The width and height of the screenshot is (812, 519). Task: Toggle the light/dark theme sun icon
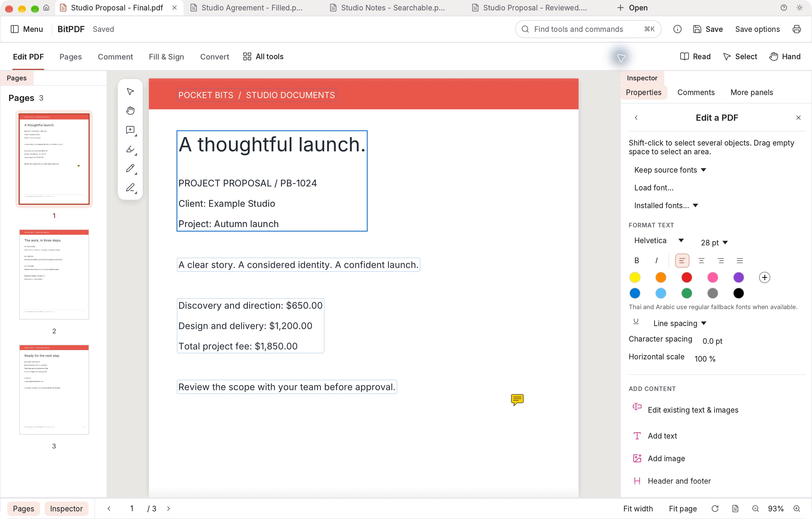(x=800, y=8)
